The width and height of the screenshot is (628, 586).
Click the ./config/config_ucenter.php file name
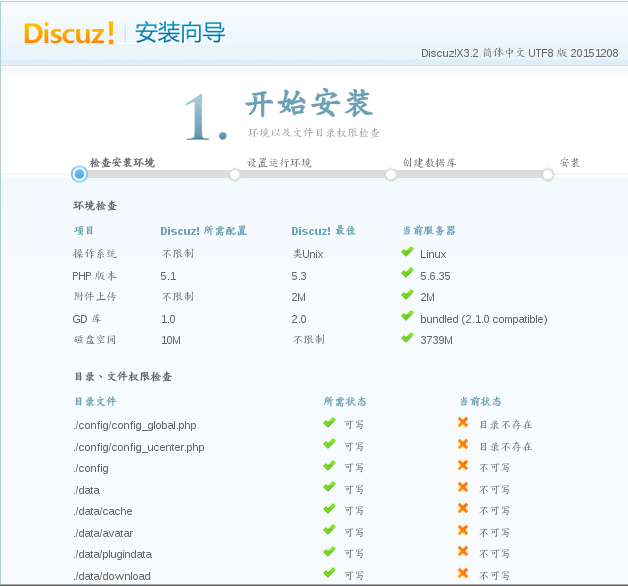(139, 447)
